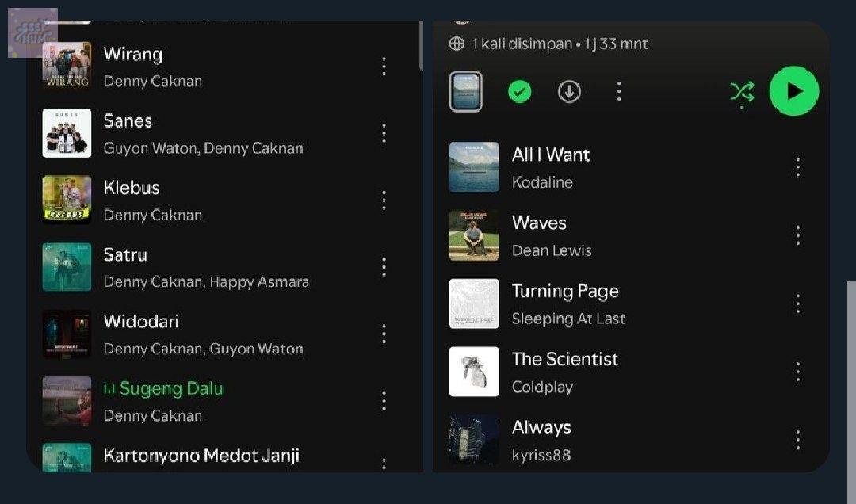Click artist text Denny Caknan, Happy Asmara
Viewport: 856px width, 504px height.
[206, 282]
